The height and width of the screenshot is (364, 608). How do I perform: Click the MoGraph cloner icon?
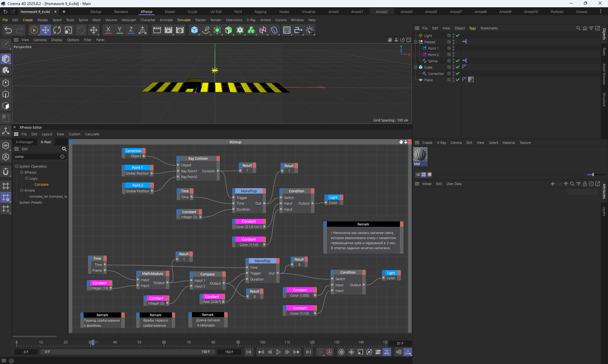pos(240,30)
